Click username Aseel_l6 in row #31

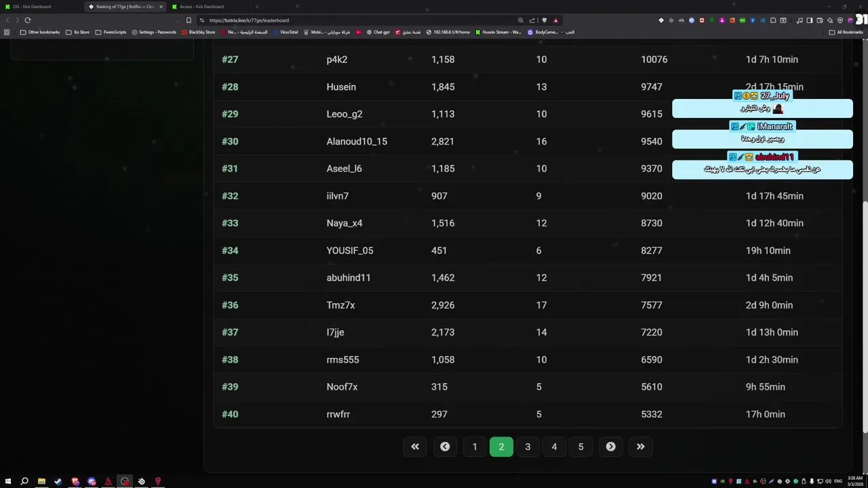[344, 169]
